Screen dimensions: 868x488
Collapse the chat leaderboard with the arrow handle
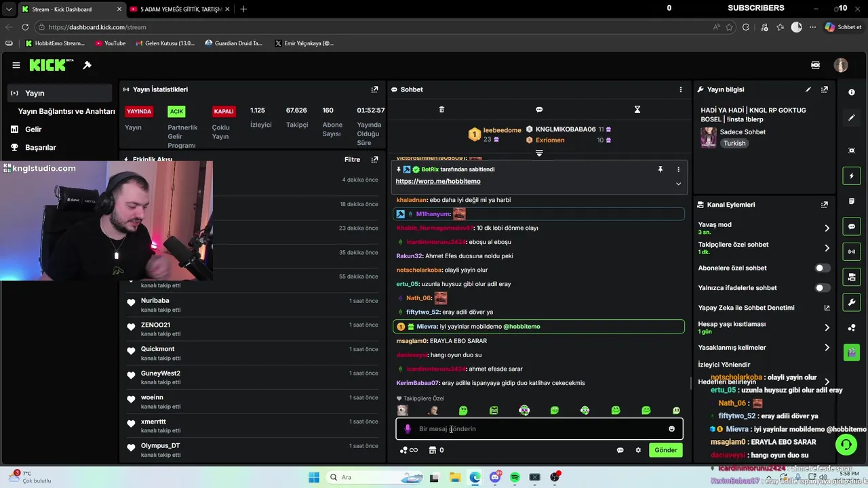(539, 153)
